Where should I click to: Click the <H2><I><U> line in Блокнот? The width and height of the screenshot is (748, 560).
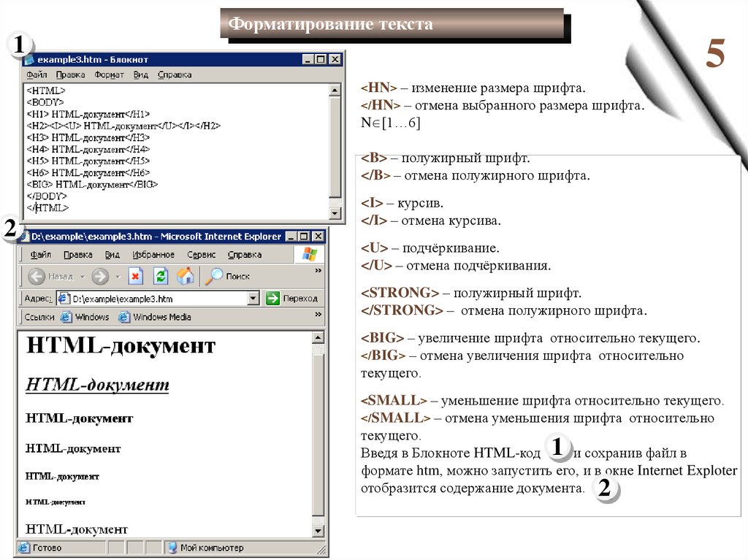123,126
